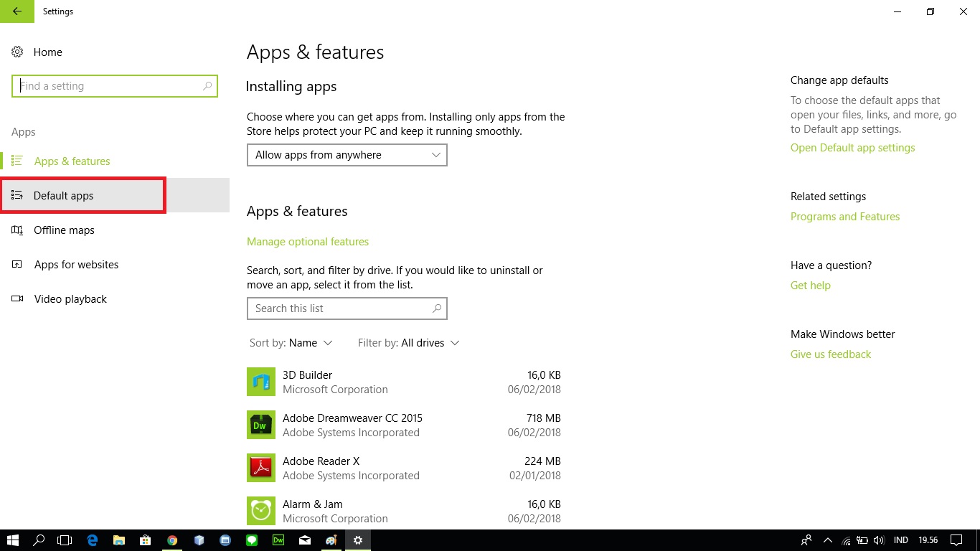The height and width of the screenshot is (551, 980).
Task: Select the Adobe Dreamweaver CC 2015 icon
Action: point(261,425)
